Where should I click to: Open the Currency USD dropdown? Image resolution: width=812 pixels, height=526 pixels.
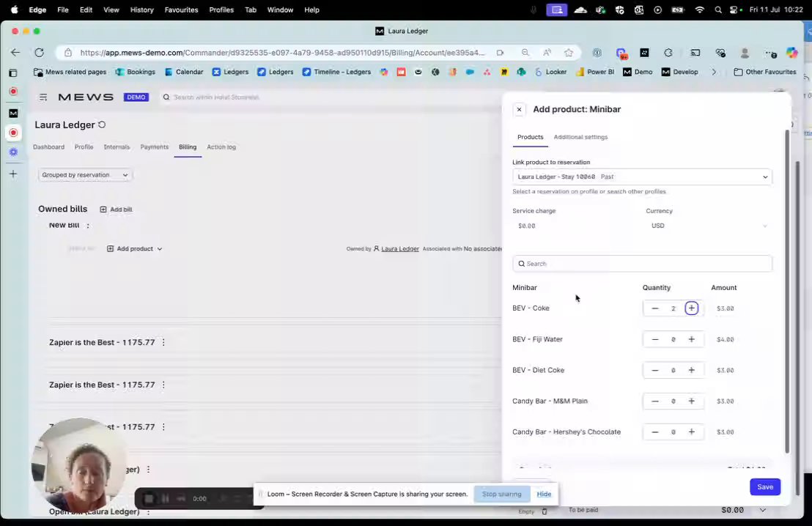(709, 226)
